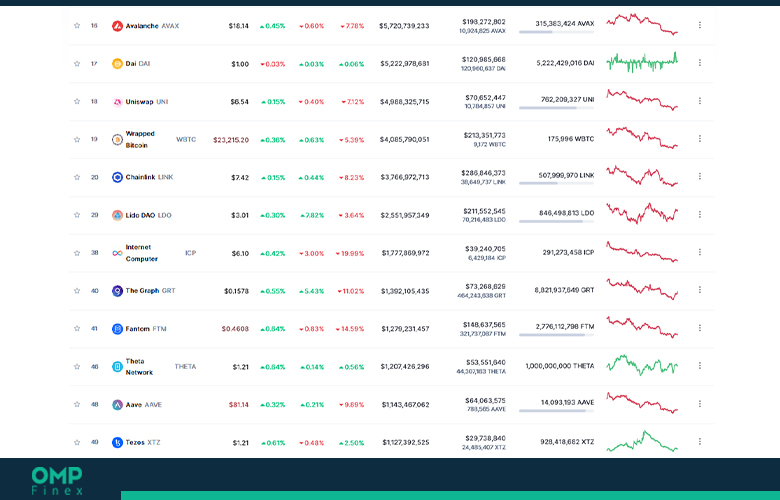This screenshot has height=500, width=780.
Task: Click the Aave circulating supply bar
Action: pyautogui.click(x=556, y=410)
